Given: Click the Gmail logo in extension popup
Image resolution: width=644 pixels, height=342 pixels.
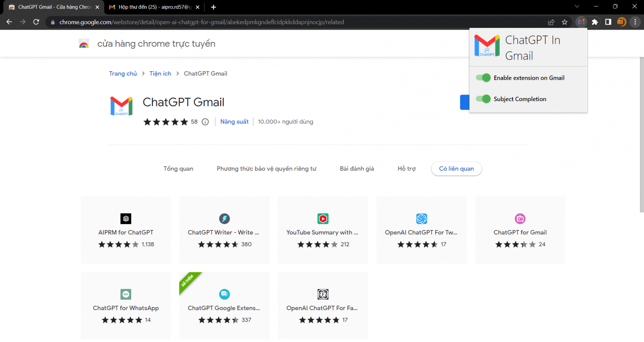Looking at the screenshot, I should click(x=487, y=46).
